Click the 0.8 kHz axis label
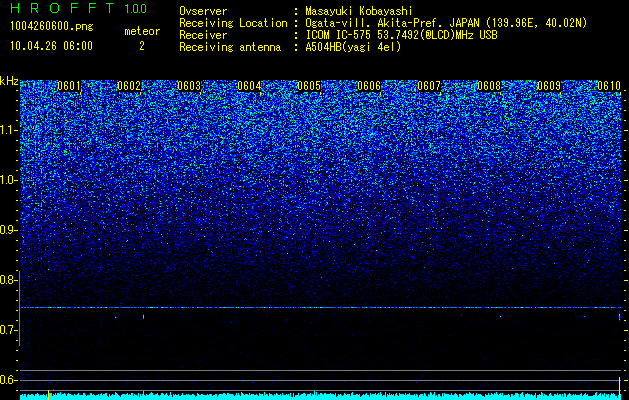The height and width of the screenshot is (400, 629). point(9,280)
